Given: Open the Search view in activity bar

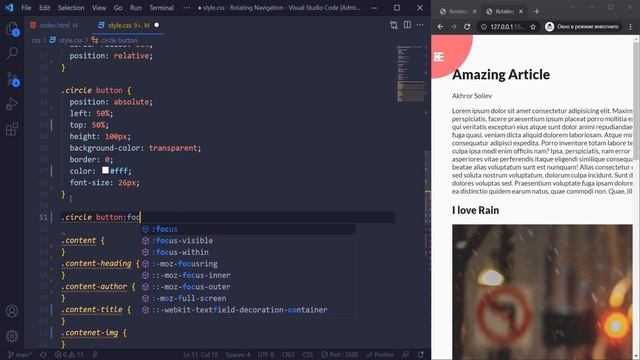Looking at the screenshot, I should click(12, 53).
